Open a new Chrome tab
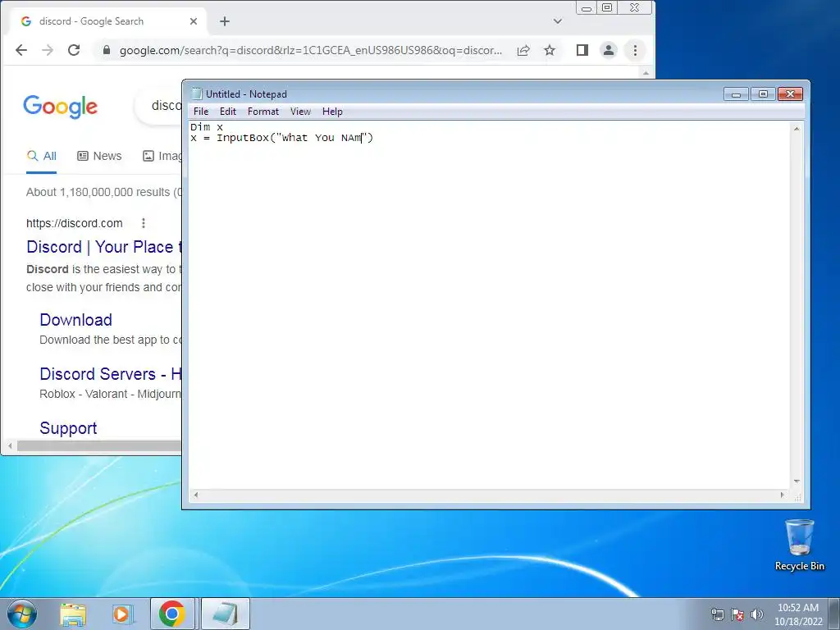The image size is (840, 630). coord(225,21)
